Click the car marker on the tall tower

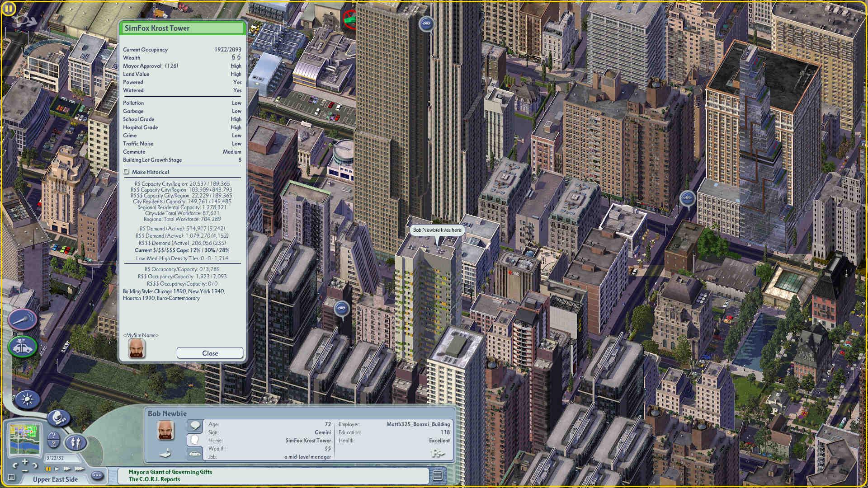(426, 23)
